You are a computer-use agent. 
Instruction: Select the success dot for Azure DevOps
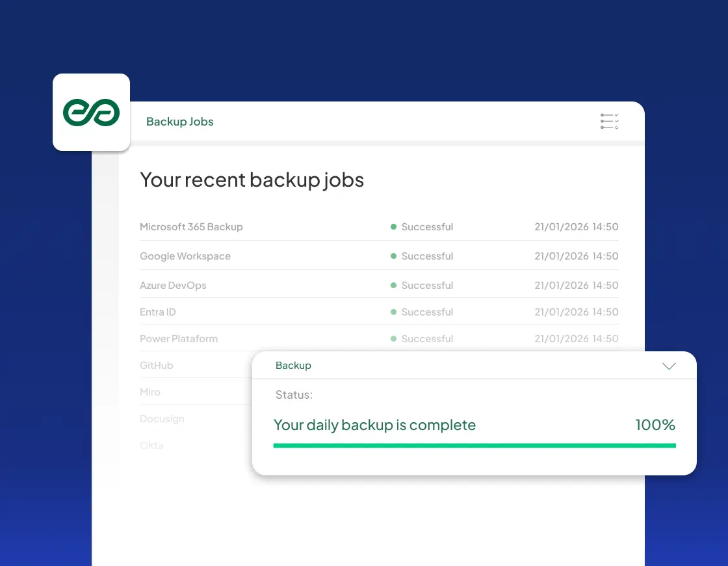click(393, 285)
